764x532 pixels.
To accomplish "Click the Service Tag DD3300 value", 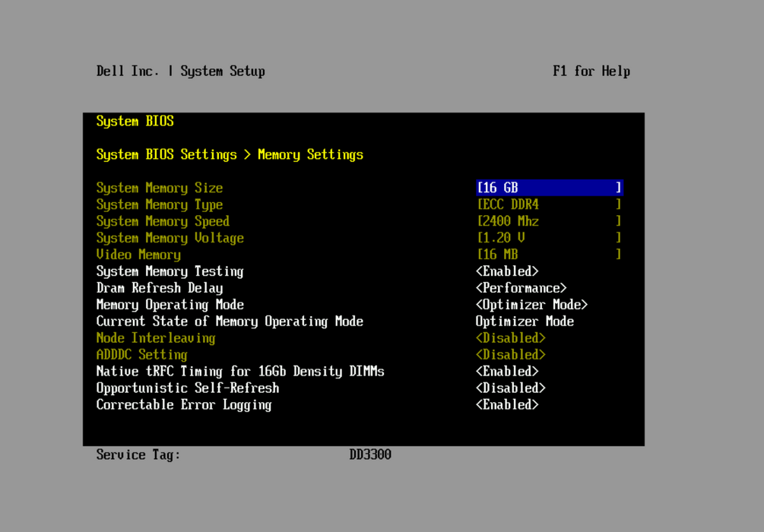I will pos(370,454).
